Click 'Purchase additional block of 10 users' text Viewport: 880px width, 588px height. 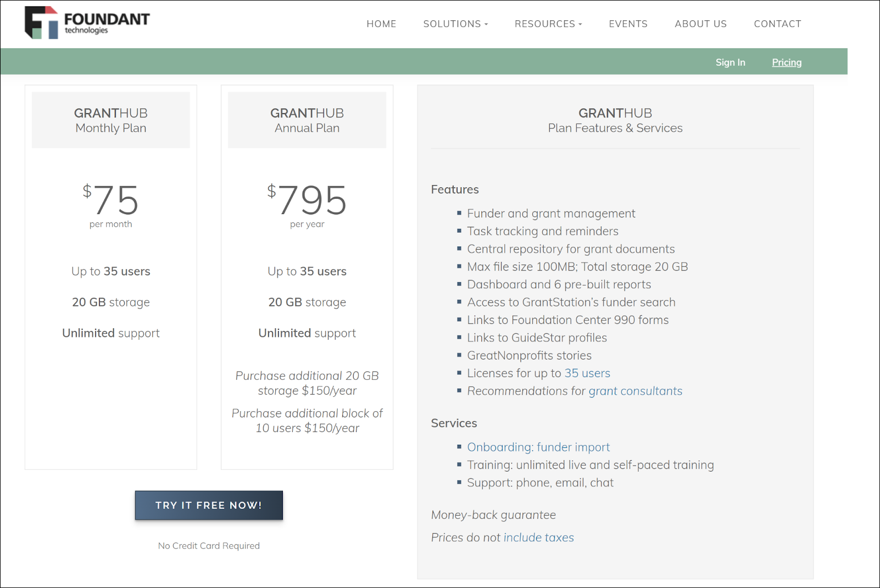(307, 421)
